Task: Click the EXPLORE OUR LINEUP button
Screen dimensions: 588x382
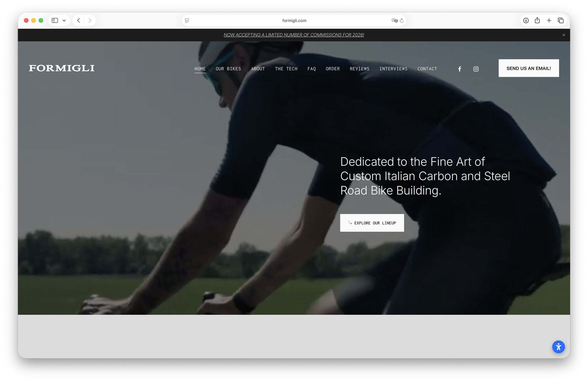Action: (372, 223)
